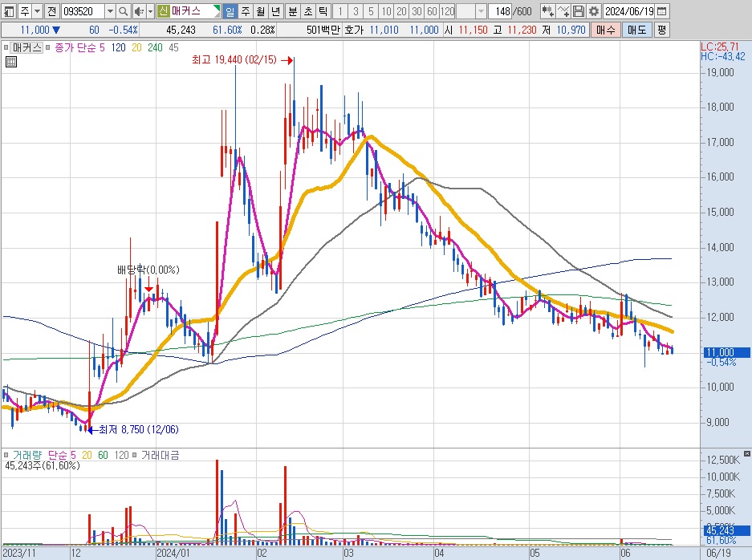Image resolution: width=752 pixels, height=560 pixels.
Task: Click the green 240 moving average legend
Action: coord(155,47)
